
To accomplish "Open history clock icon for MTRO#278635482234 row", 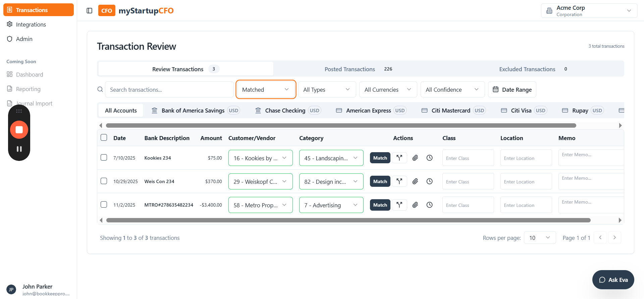I will point(429,205).
